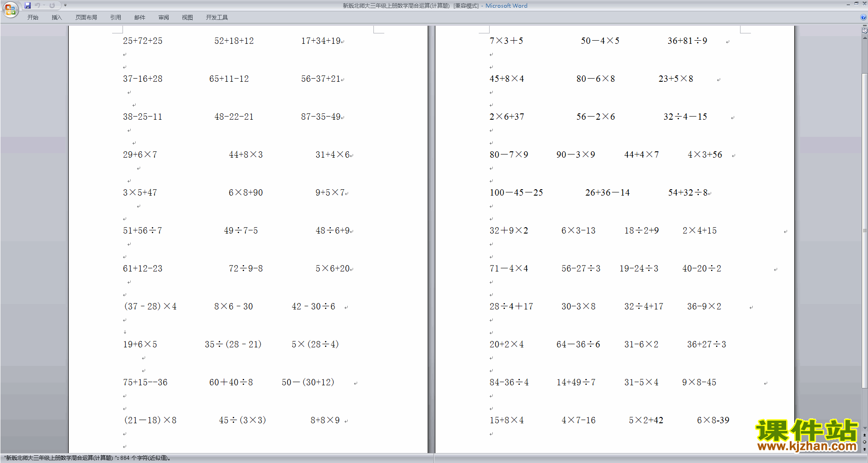Click the expression 51+56÷7
This screenshot has width=868, height=463.
(x=142, y=230)
